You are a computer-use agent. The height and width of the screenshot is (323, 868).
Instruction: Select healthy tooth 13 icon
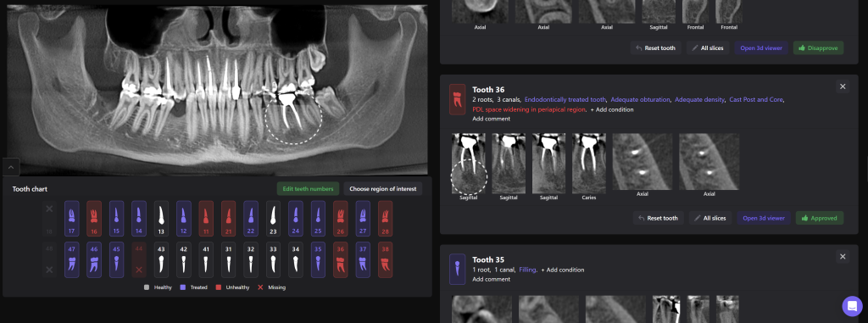[161, 219]
